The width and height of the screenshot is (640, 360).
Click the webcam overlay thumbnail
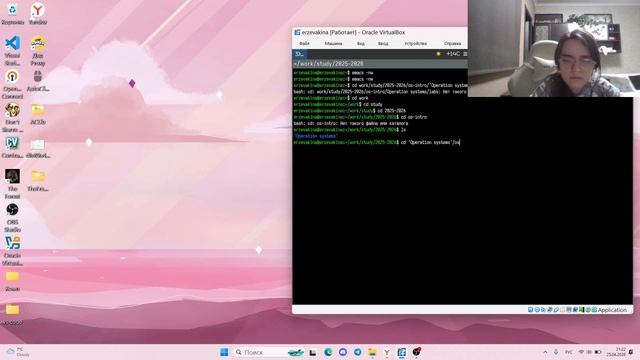(554, 48)
